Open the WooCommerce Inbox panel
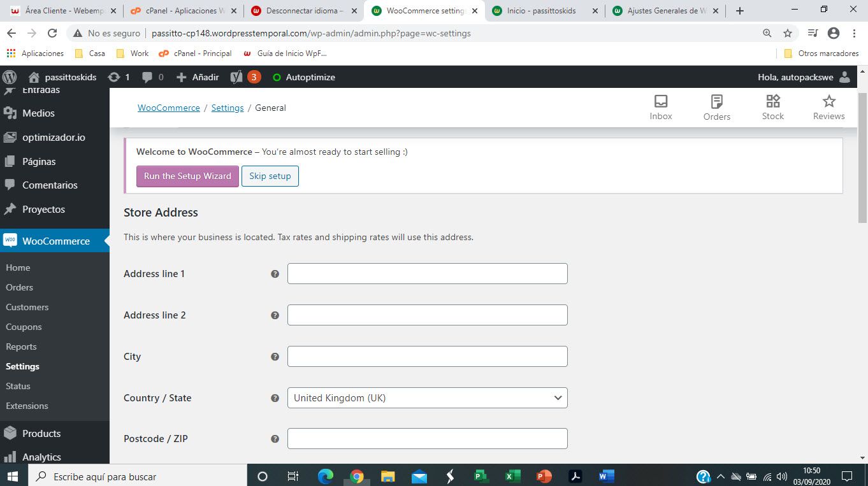This screenshot has height=486, width=868. pos(661,108)
